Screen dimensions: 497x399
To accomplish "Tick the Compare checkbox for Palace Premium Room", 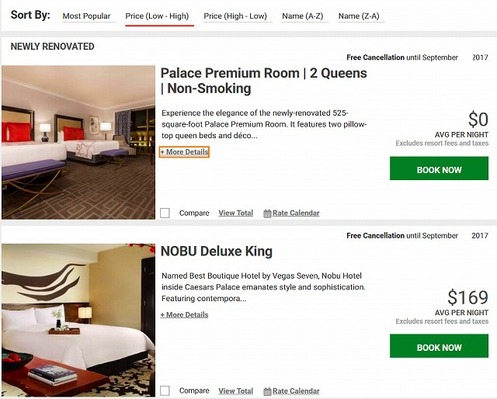I will pyautogui.click(x=165, y=213).
